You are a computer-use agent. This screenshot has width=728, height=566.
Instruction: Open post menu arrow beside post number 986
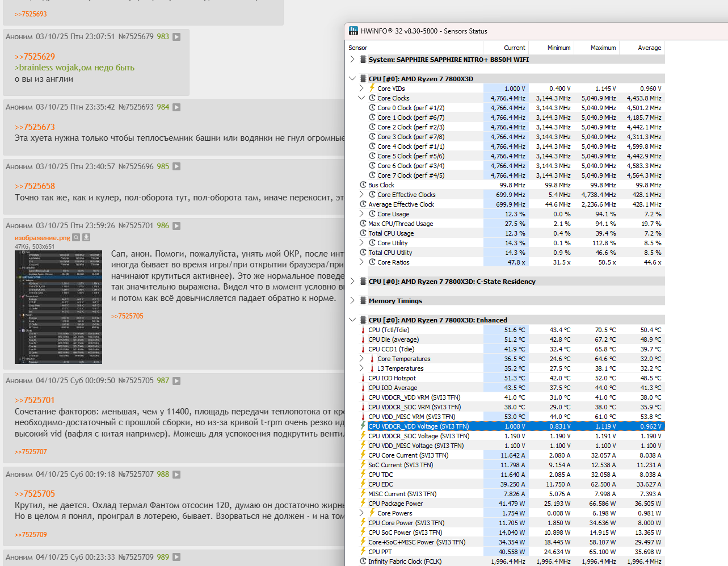[x=176, y=226]
